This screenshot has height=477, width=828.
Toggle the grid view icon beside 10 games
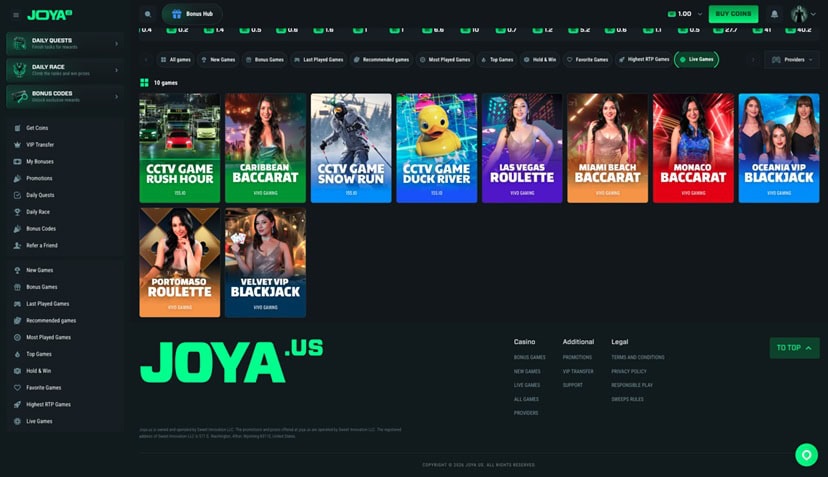pos(144,83)
